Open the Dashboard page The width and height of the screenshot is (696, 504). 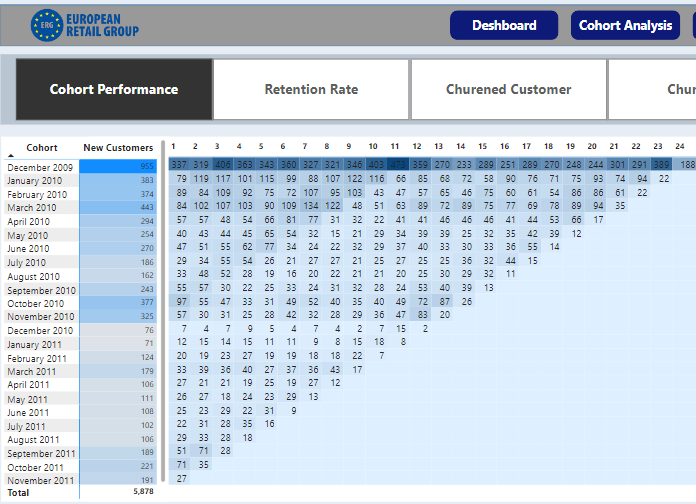tap(504, 26)
